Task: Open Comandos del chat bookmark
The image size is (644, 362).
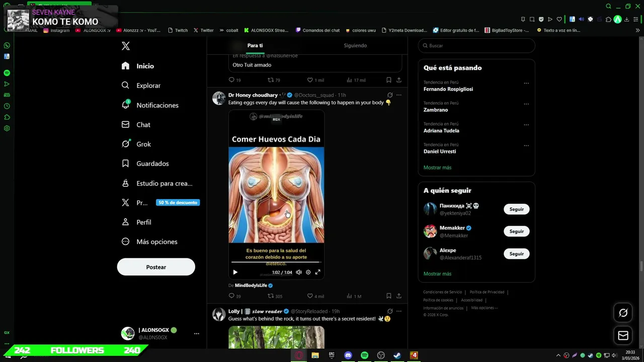Action: pos(318,30)
